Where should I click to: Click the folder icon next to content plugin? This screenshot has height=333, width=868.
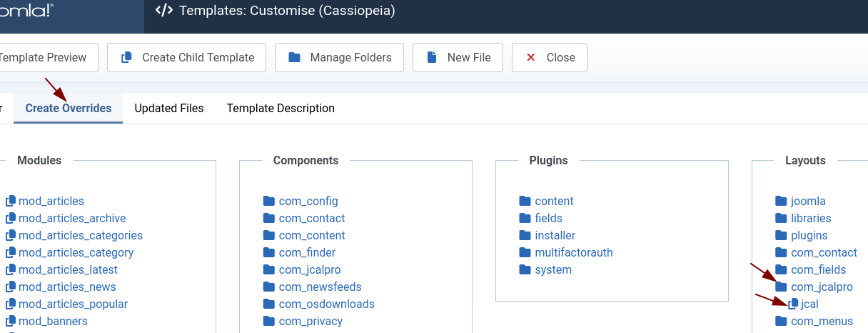[x=525, y=202]
